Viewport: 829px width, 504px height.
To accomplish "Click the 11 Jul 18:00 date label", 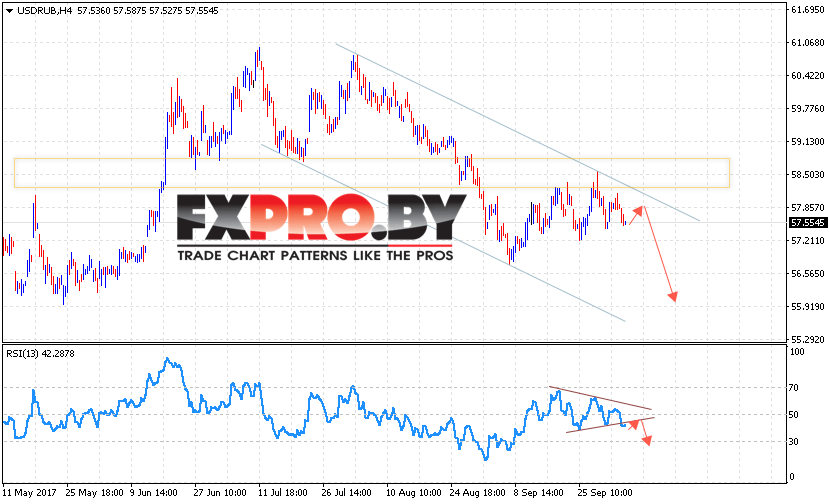I will tap(282, 493).
